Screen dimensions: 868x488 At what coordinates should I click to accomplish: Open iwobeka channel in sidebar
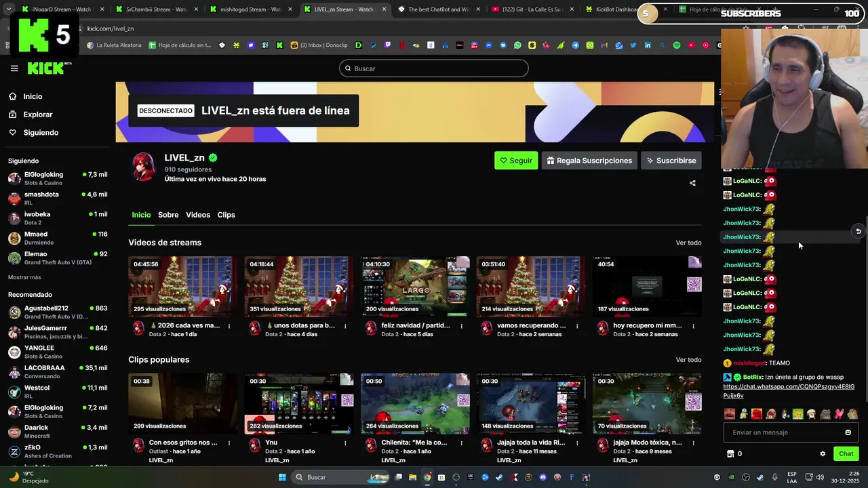point(58,218)
